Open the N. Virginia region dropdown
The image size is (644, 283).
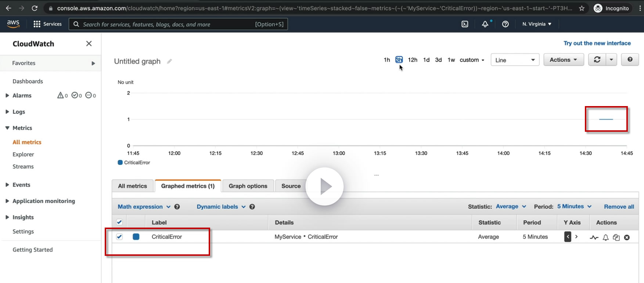pos(537,24)
